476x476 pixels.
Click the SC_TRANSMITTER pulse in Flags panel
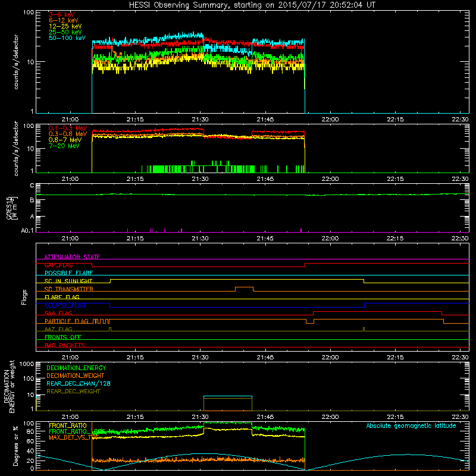pos(244,289)
